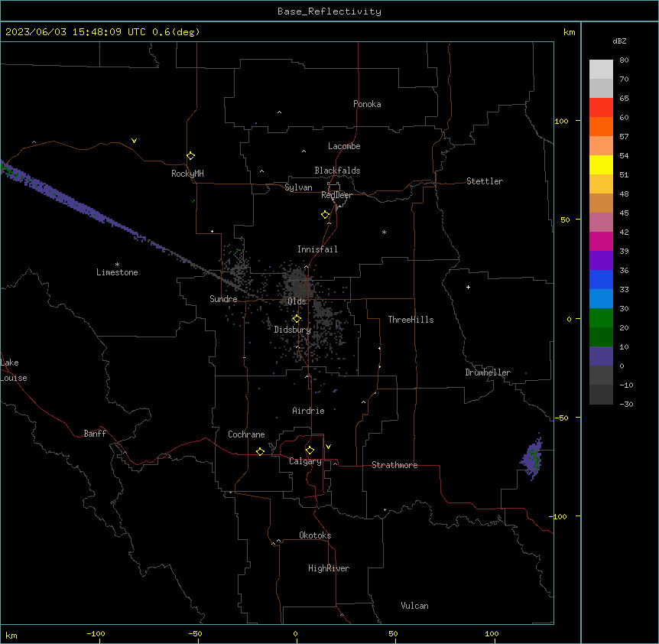
Task: Click the Didsbury town label
Action: [x=293, y=330]
